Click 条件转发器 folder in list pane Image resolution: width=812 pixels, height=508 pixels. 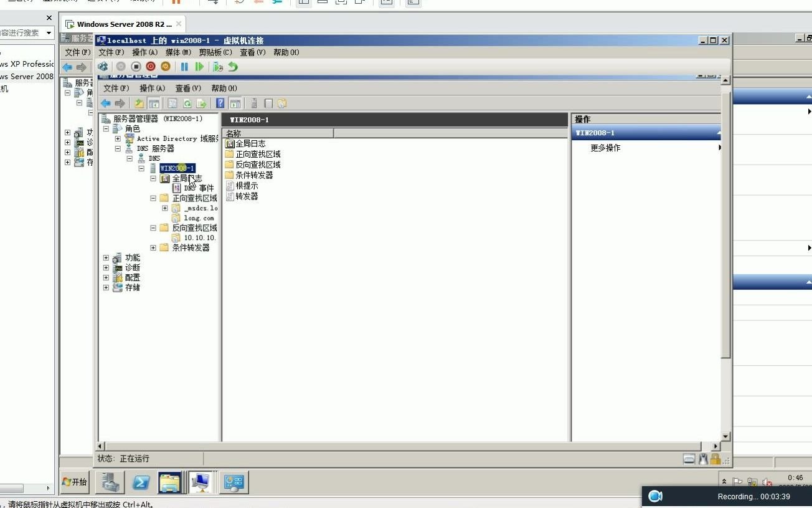click(254, 175)
